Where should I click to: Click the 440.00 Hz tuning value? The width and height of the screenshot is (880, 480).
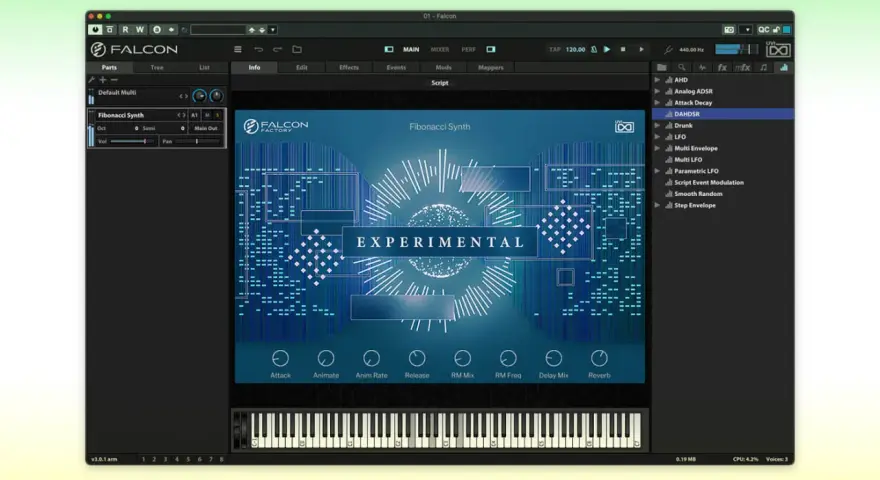[691, 49]
